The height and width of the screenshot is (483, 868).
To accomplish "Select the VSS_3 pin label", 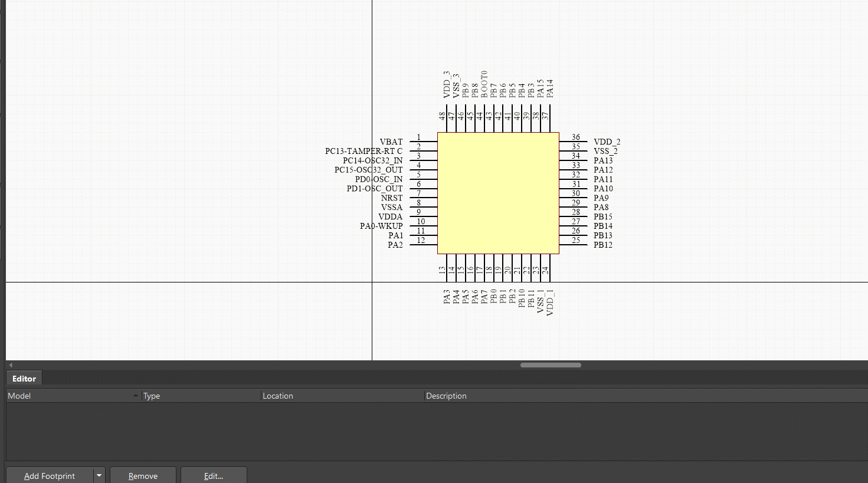I will tap(456, 86).
